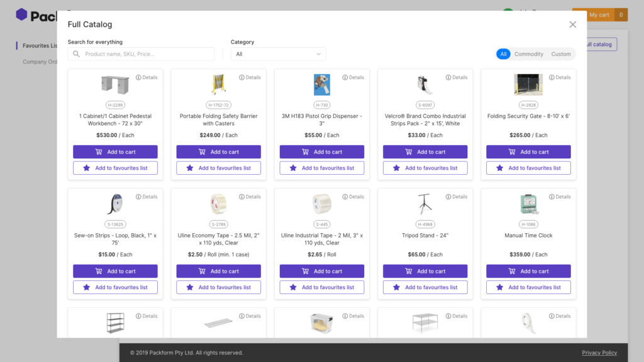This screenshot has width=644, height=362.
Task: Click the $530.00 / Each price
Action: (115, 135)
